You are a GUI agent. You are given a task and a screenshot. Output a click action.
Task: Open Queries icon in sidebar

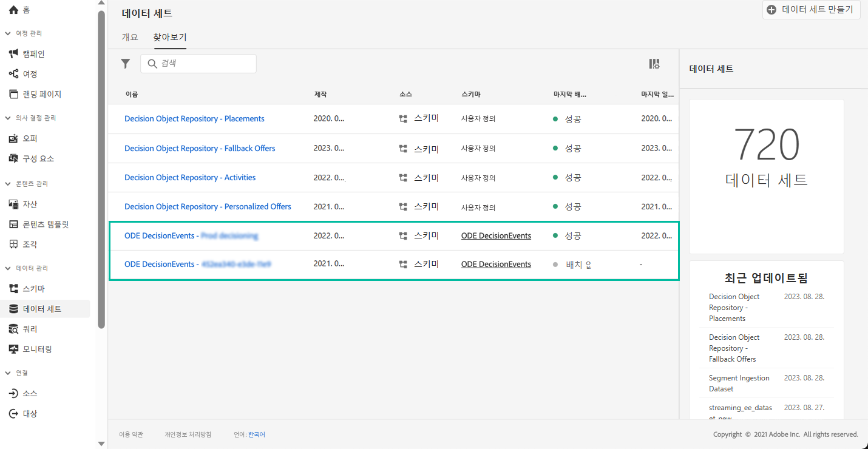[14, 329]
